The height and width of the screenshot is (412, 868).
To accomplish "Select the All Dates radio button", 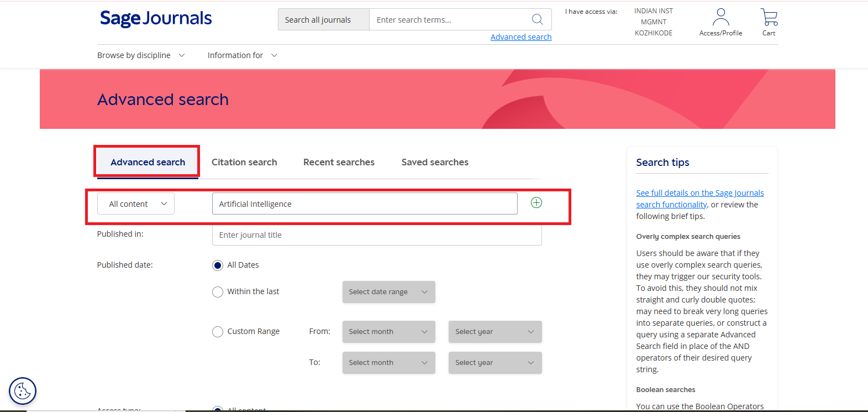I will click(x=218, y=265).
